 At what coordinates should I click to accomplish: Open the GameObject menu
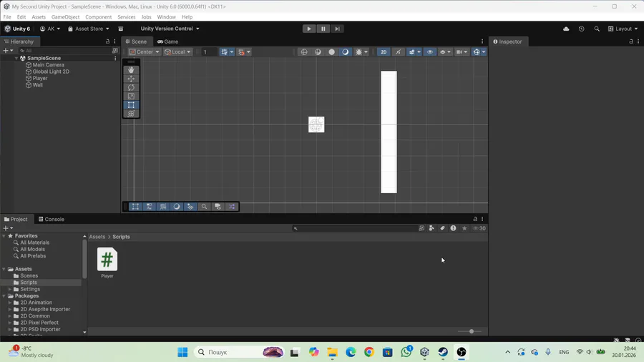[65, 17]
